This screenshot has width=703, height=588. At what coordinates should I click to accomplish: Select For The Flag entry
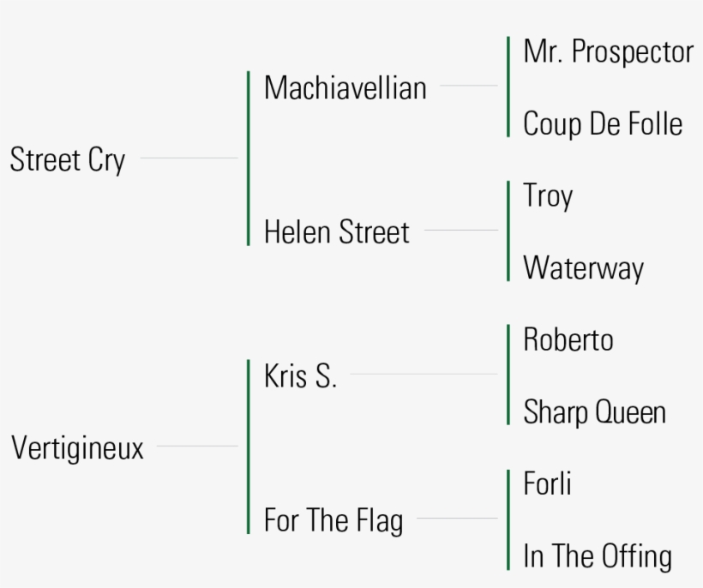[x=333, y=520]
